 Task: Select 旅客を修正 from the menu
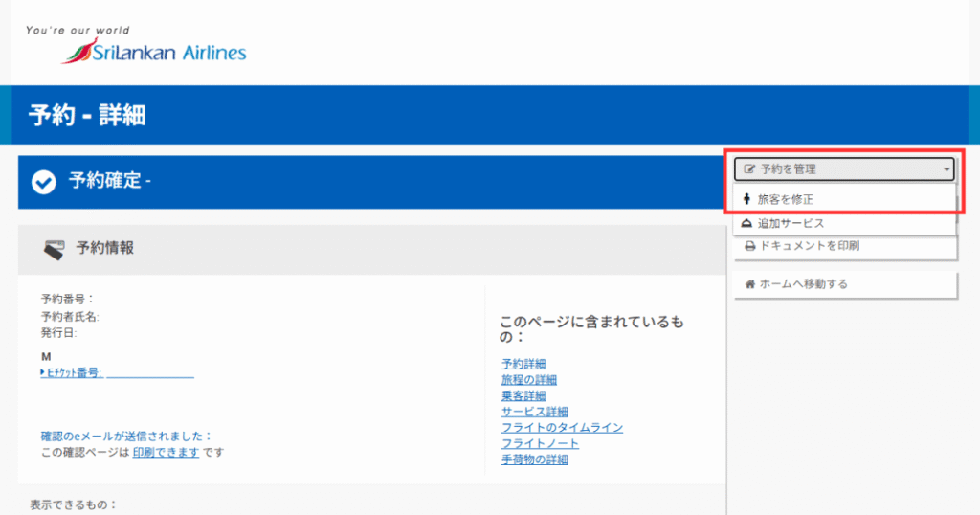844,199
